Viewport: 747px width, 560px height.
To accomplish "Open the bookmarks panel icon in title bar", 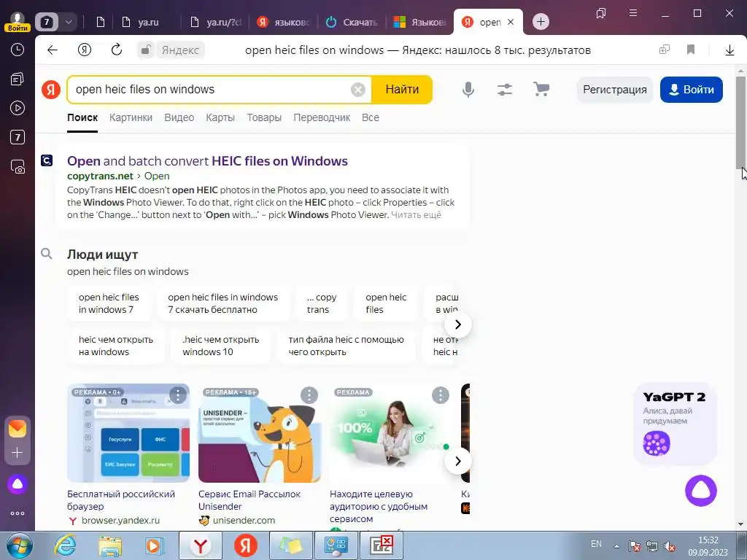I will [x=601, y=13].
